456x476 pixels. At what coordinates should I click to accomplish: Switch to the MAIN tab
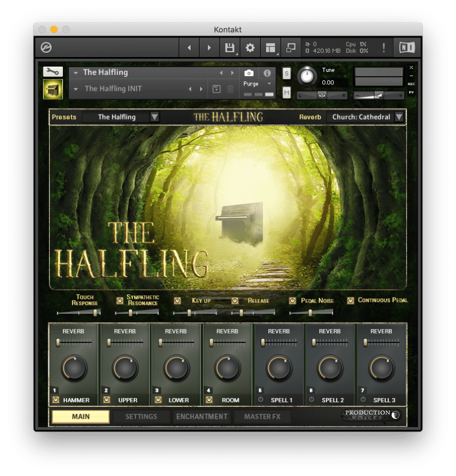coord(81,417)
